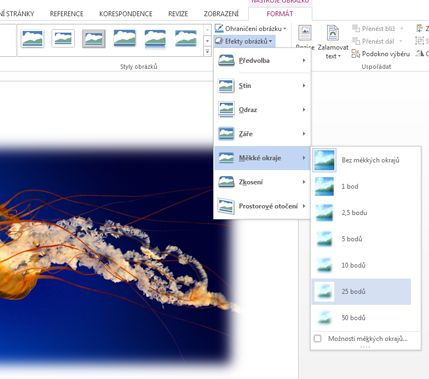Screen dimensions: 429x379
Task: Expand the picture styles gallery
Action: 207,52
